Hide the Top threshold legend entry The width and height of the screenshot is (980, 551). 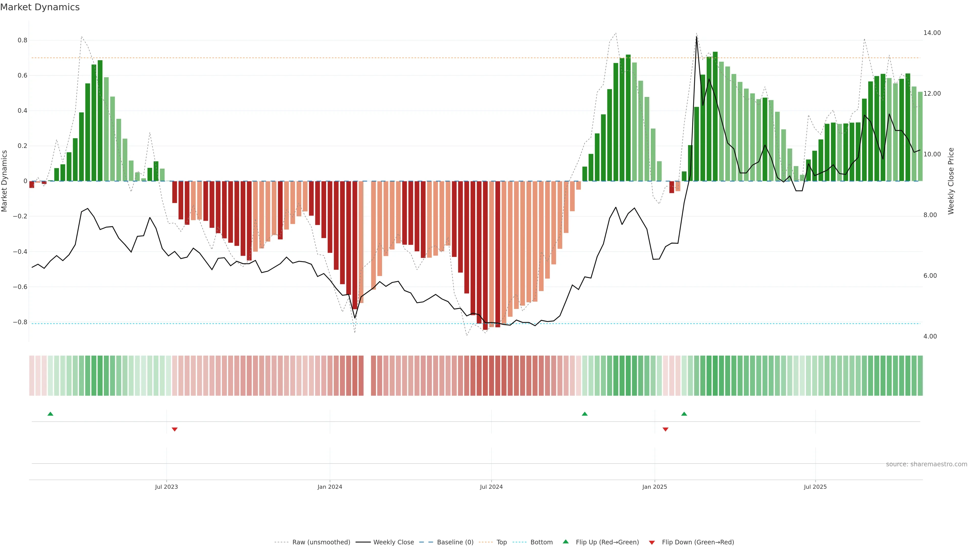(x=501, y=542)
